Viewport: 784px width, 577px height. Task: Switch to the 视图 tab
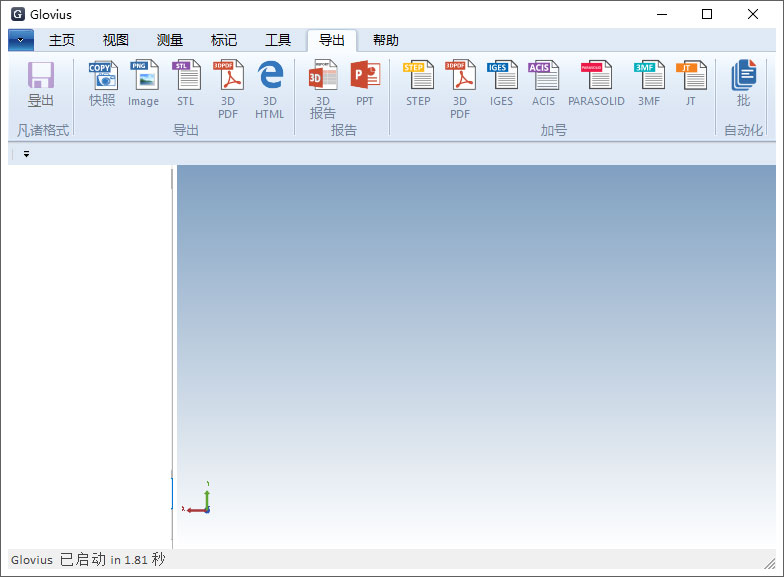[116, 40]
